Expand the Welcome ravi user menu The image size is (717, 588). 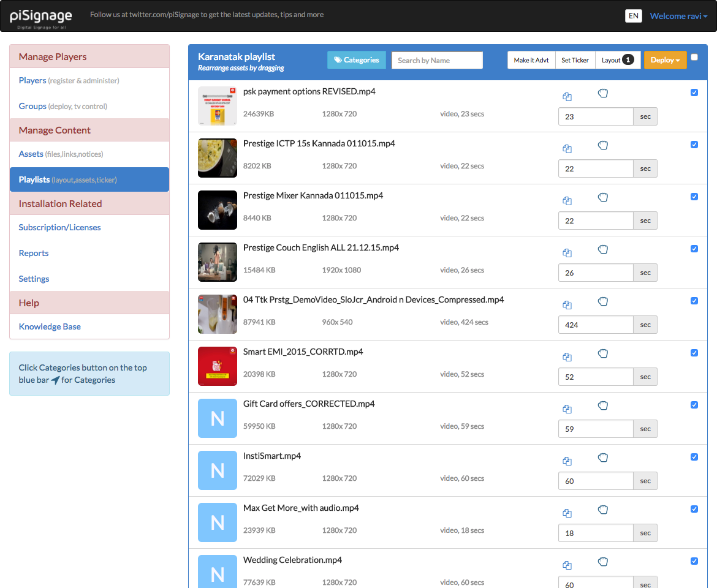click(678, 16)
